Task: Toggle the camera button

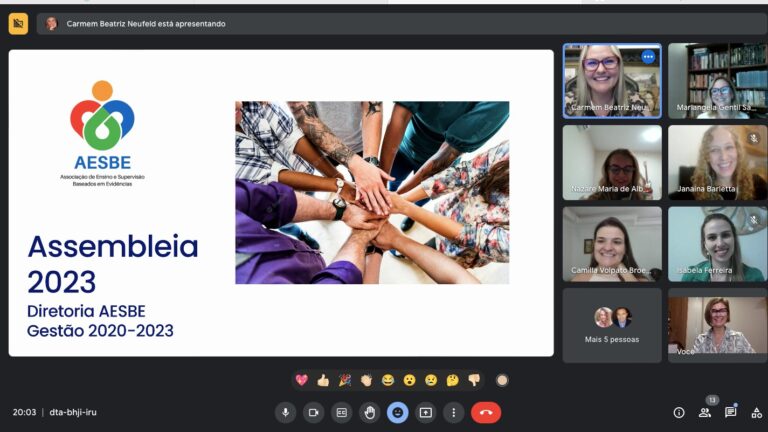Action: point(313,412)
